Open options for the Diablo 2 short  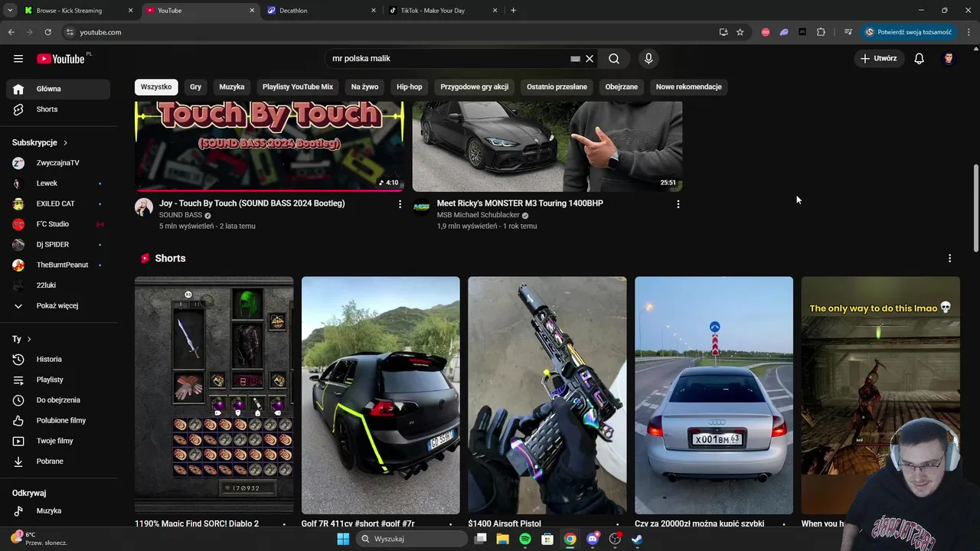[284, 524]
